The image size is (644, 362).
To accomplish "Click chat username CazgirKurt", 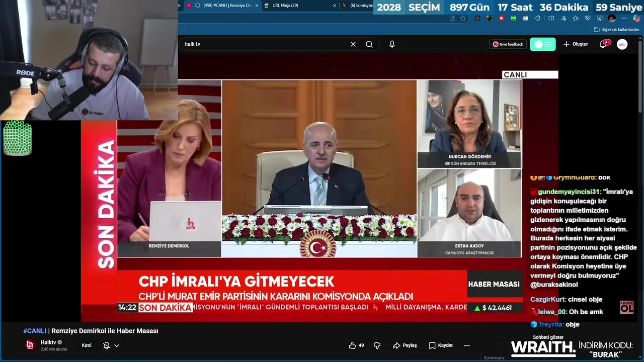I will click(548, 299).
